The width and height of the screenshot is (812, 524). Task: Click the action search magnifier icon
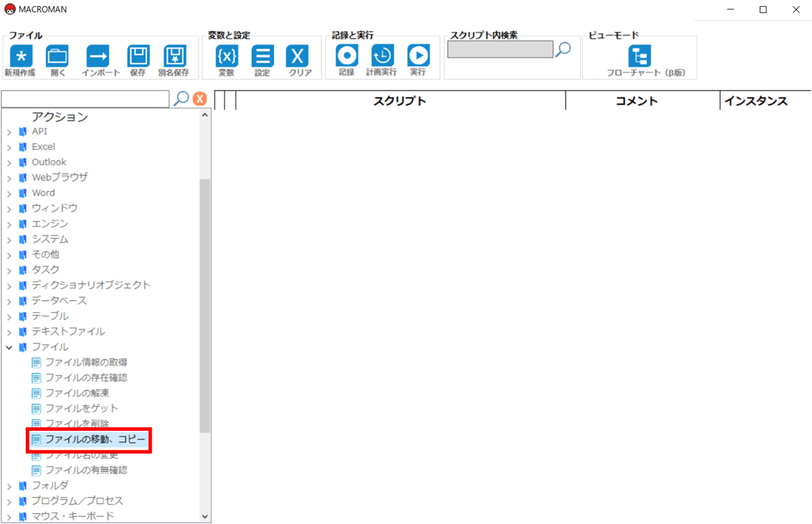[x=181, y=99]
